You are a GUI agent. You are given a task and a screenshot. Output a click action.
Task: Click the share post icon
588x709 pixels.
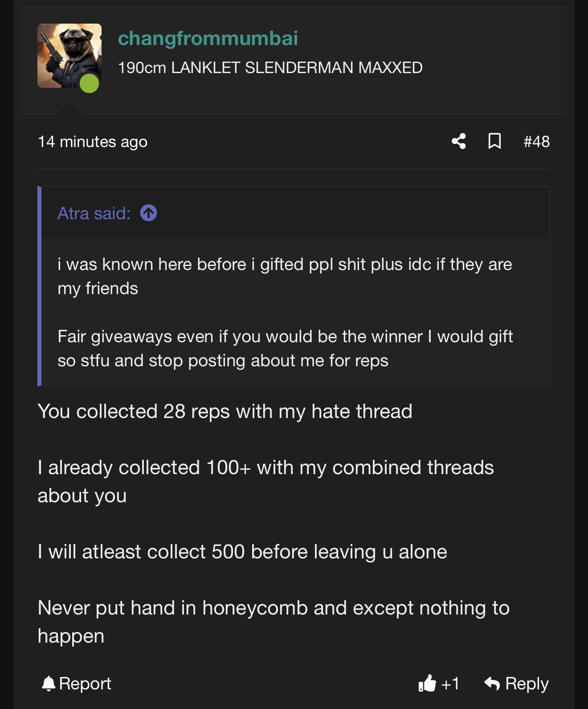(x=459, y=141)
